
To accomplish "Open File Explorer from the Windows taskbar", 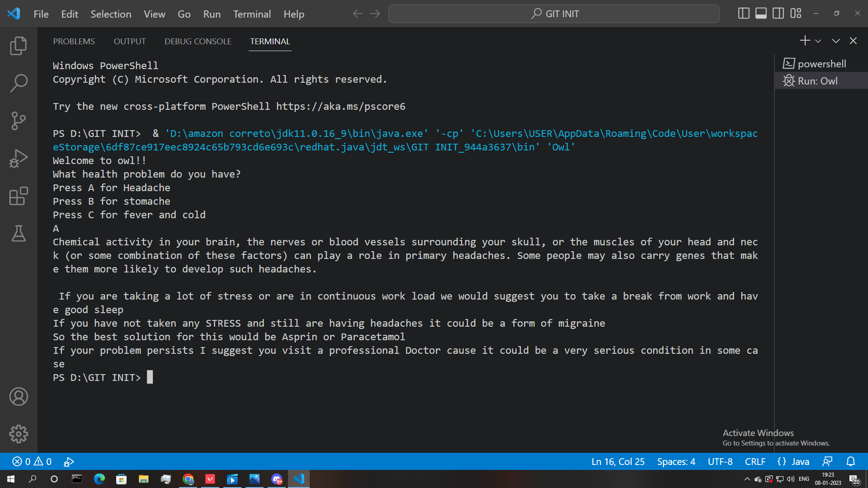I will pyautogui.click(x=143, y=479).
